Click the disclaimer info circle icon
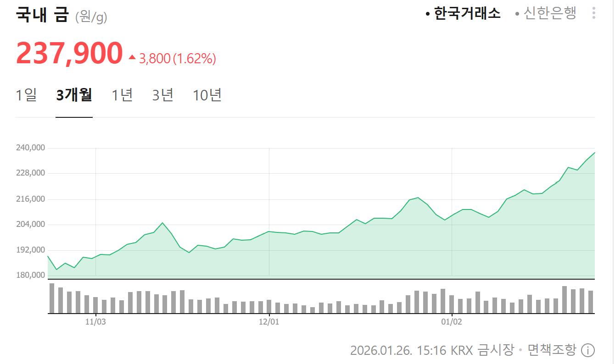This screenshot has width=615, height=364. point(587,350)
